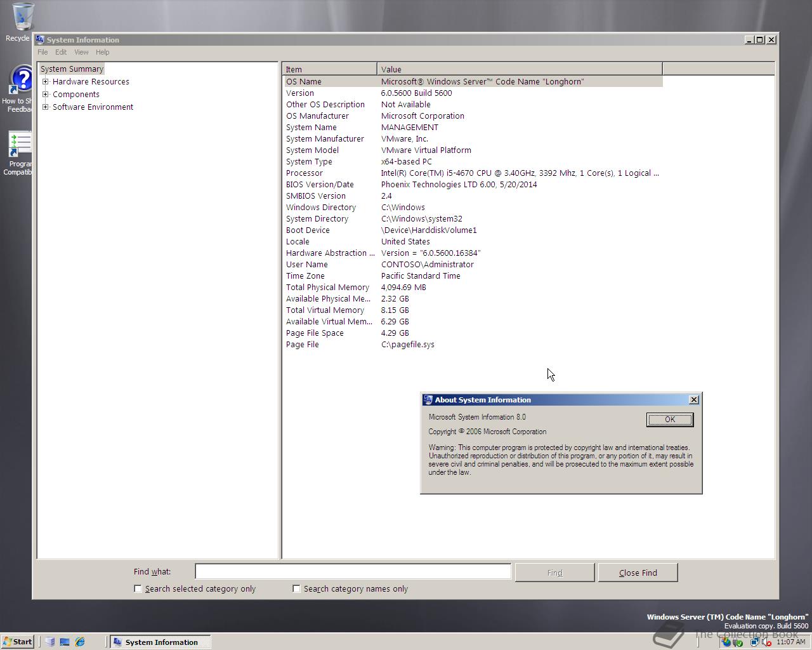Open the View menu
Screen dimensions: 812x650
click(81, 52)
